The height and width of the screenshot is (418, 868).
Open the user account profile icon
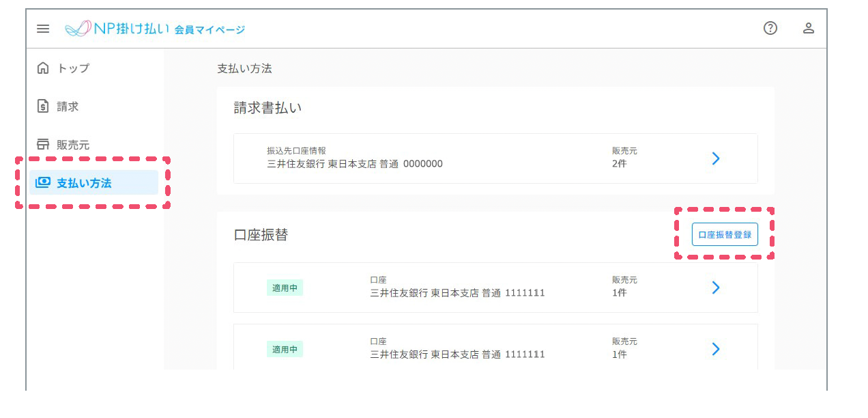click(809, 28)
